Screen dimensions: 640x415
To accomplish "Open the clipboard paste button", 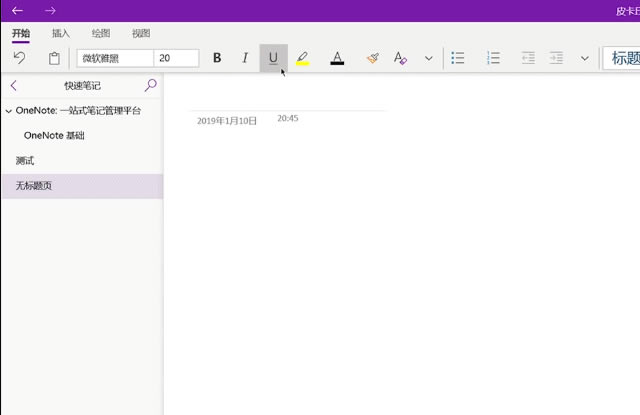I will [54, 58].
